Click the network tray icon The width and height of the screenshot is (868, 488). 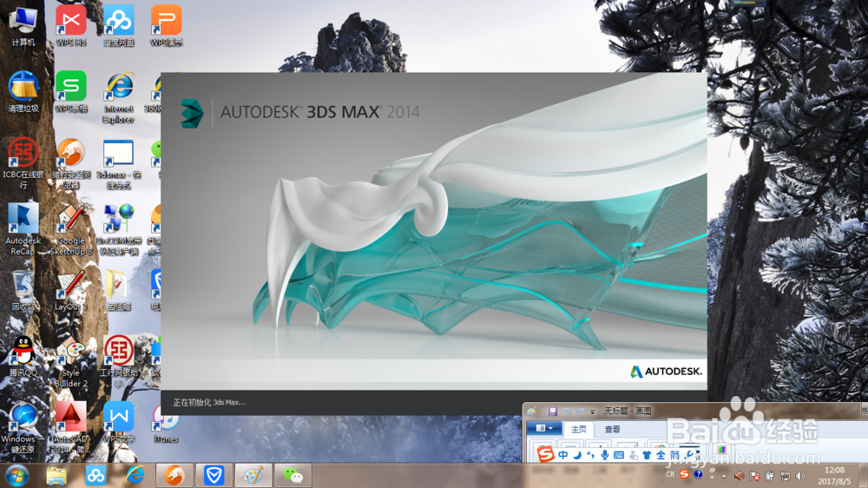tap(785, 476)
